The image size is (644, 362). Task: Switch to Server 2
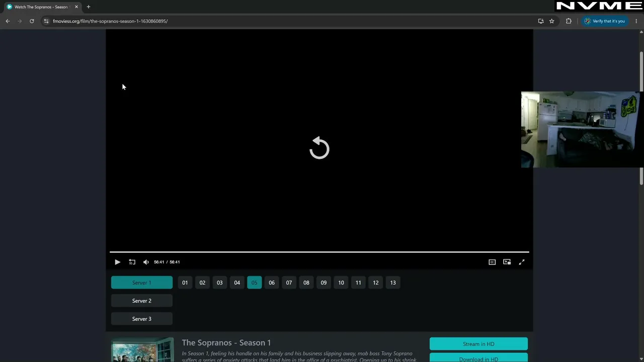(142, 301)
